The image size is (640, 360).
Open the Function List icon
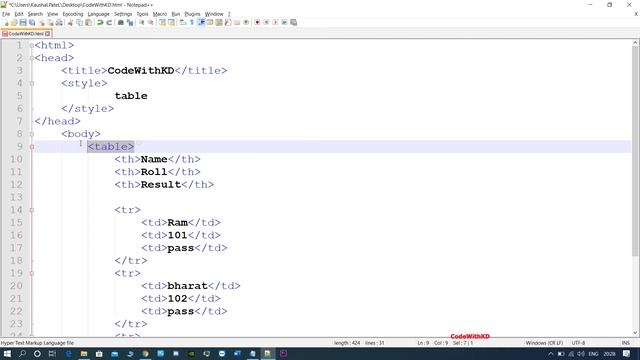tap(228, 22)
